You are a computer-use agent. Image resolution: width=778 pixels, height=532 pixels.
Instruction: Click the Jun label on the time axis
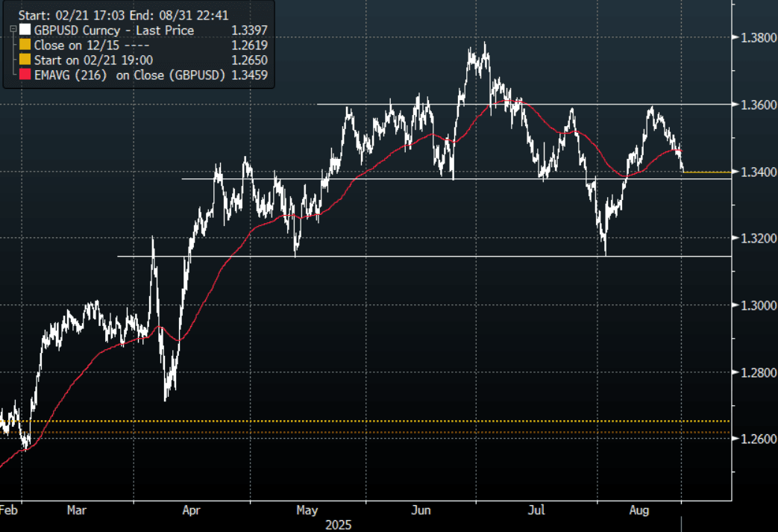(x=421, y=511)
